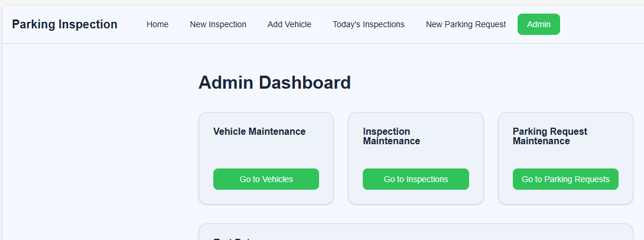Click the Admin Dashboard page heading
Image resolution: width=644 pixels, height=240 pixels.
274,83
